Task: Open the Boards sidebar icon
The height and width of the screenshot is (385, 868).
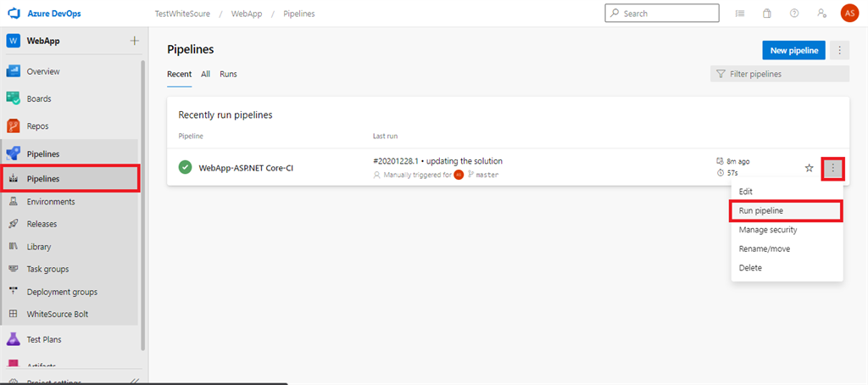Action: 14,98
